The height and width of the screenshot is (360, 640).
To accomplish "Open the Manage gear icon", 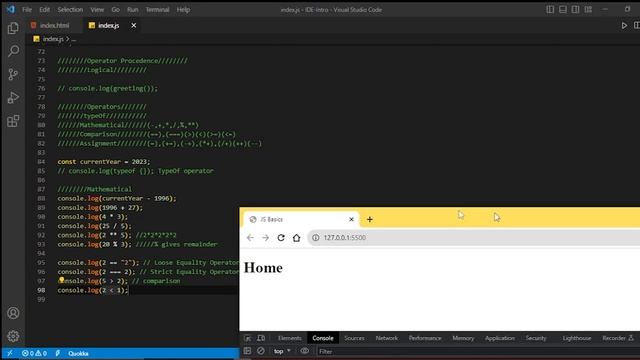I will point(13,336).
